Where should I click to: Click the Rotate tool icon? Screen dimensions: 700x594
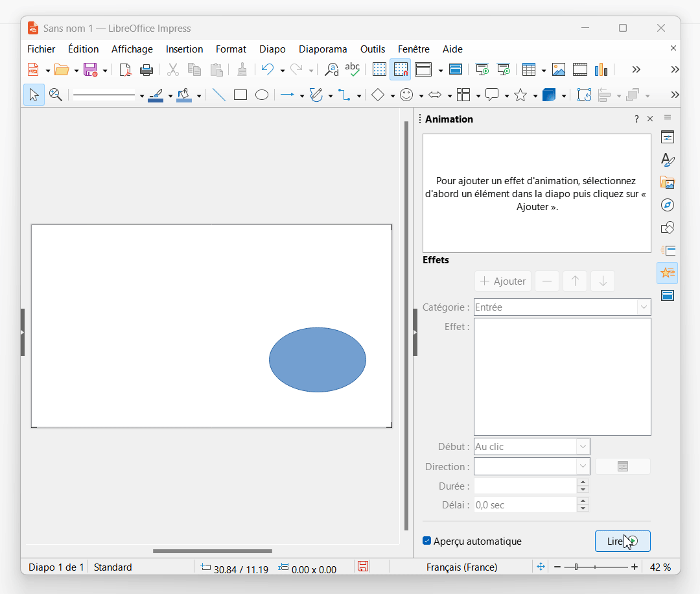click(584, 95)
